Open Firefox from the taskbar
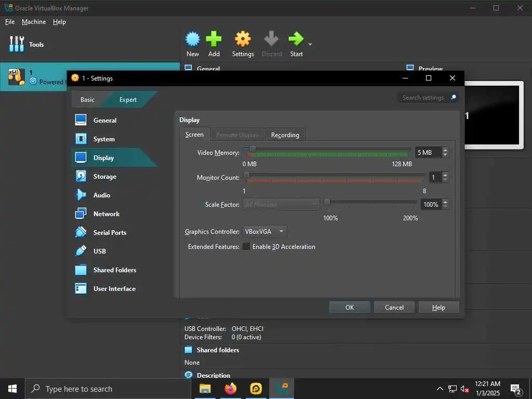 (230, 389)
